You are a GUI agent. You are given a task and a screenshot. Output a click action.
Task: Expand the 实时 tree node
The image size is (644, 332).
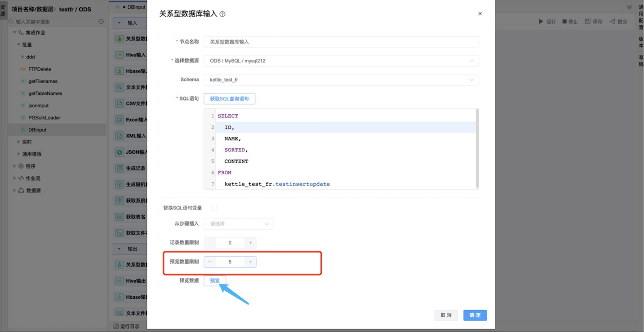point(19,142)
